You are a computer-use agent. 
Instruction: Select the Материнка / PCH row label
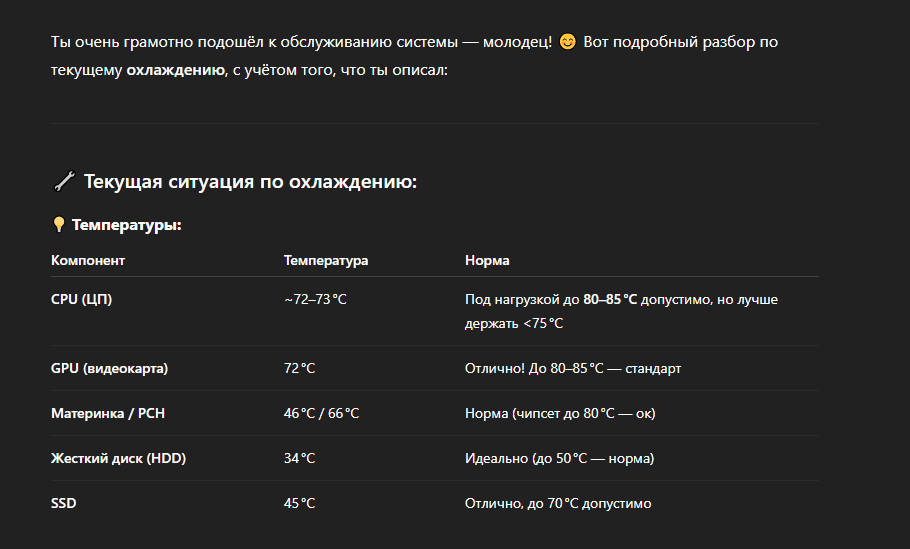(x=108, y=413)
